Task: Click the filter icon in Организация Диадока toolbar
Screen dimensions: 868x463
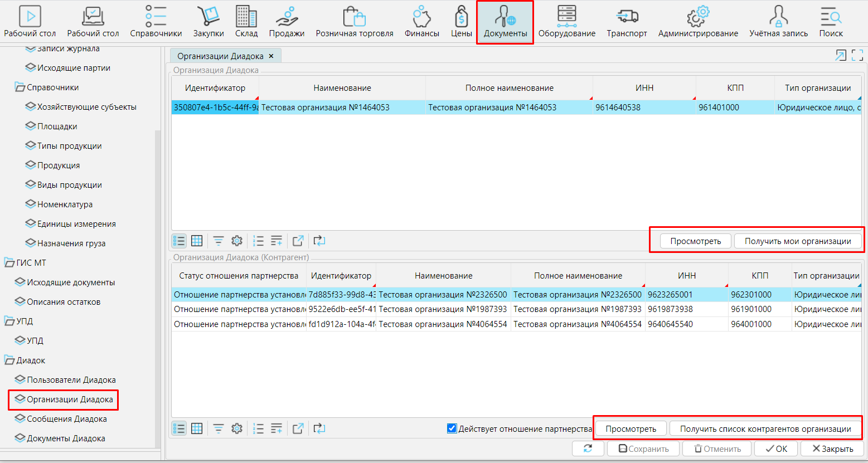Action: [219, 241]
